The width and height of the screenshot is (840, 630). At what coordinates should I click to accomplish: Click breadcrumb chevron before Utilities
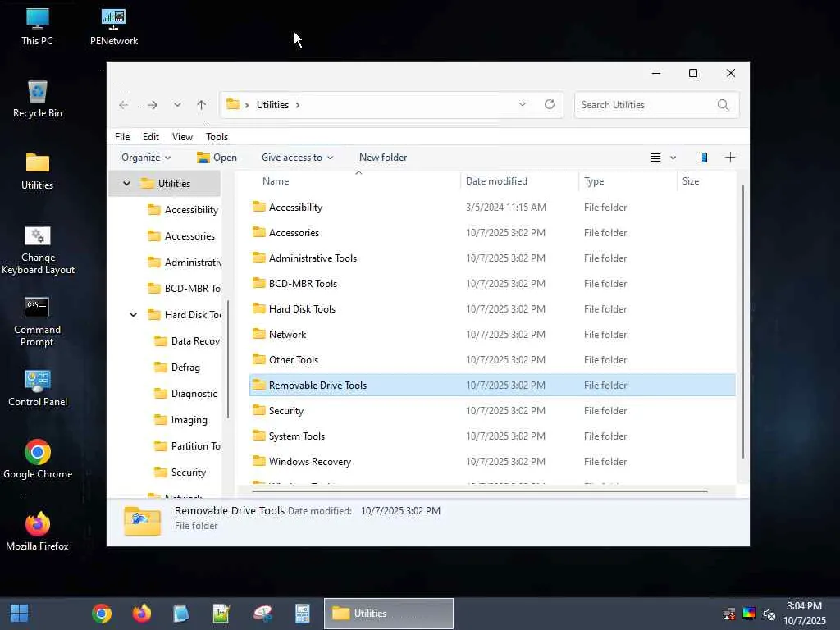click(x=247, y=105)
